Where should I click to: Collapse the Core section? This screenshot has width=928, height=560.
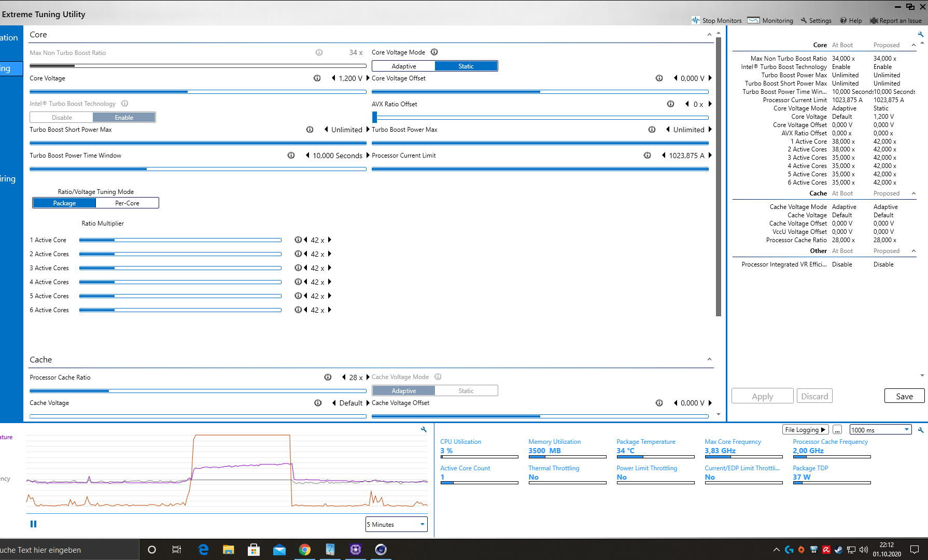pos(709,35)
